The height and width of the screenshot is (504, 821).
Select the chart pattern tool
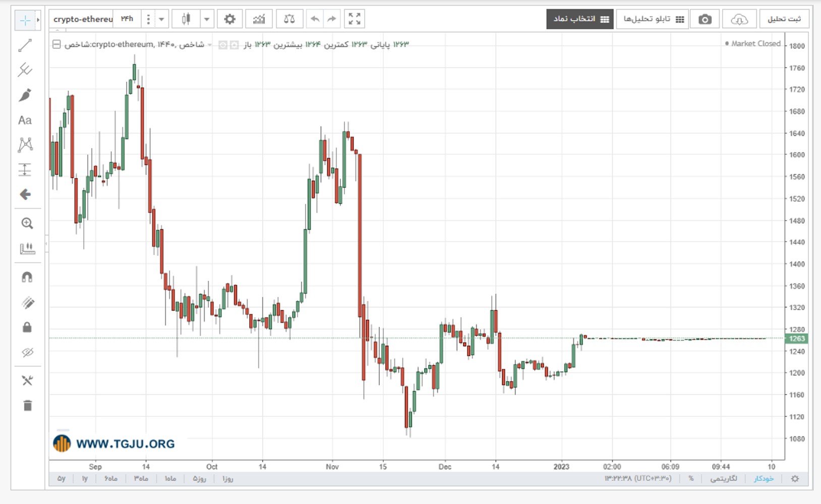25,145
